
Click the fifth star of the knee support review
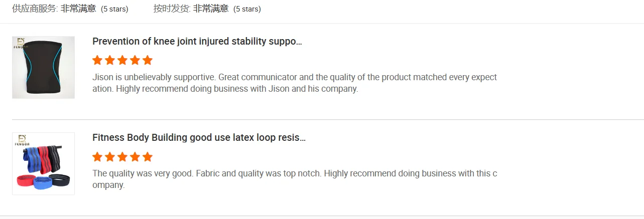tap(148, 61)
